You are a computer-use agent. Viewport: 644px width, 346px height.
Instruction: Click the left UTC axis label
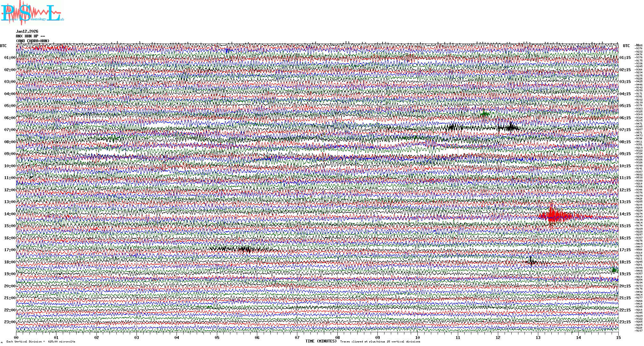[3, 46]
